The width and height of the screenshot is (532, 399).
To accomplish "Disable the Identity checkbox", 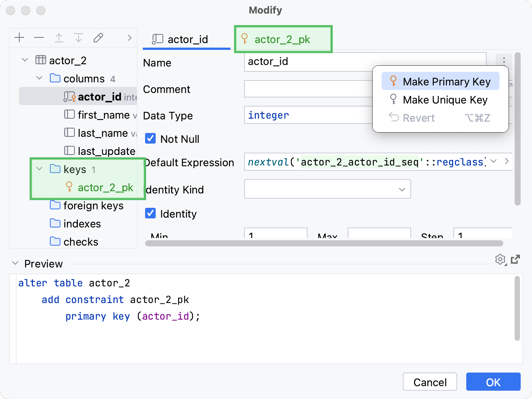I will tap(150, 213).
